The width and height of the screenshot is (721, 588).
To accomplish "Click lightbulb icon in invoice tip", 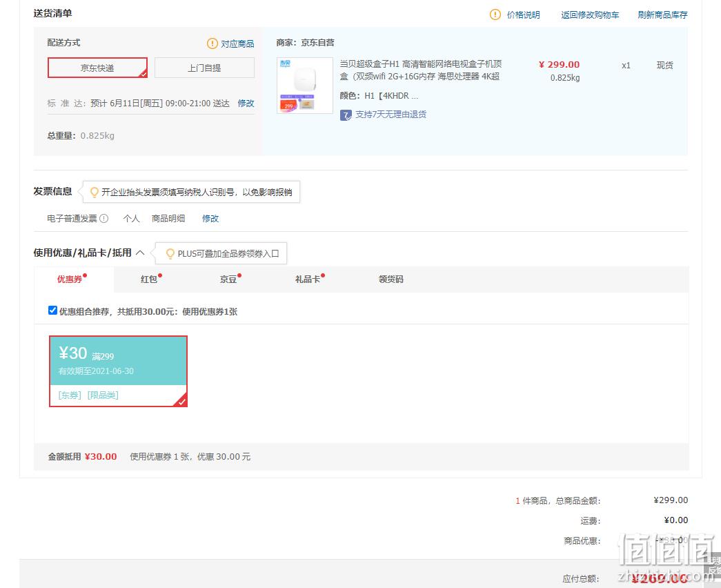I will 95,192.
